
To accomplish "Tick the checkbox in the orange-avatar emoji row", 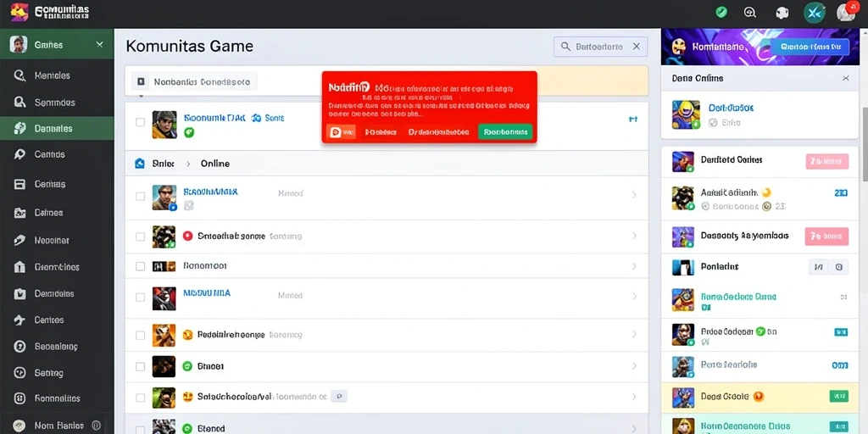I will tap(141, 335).
